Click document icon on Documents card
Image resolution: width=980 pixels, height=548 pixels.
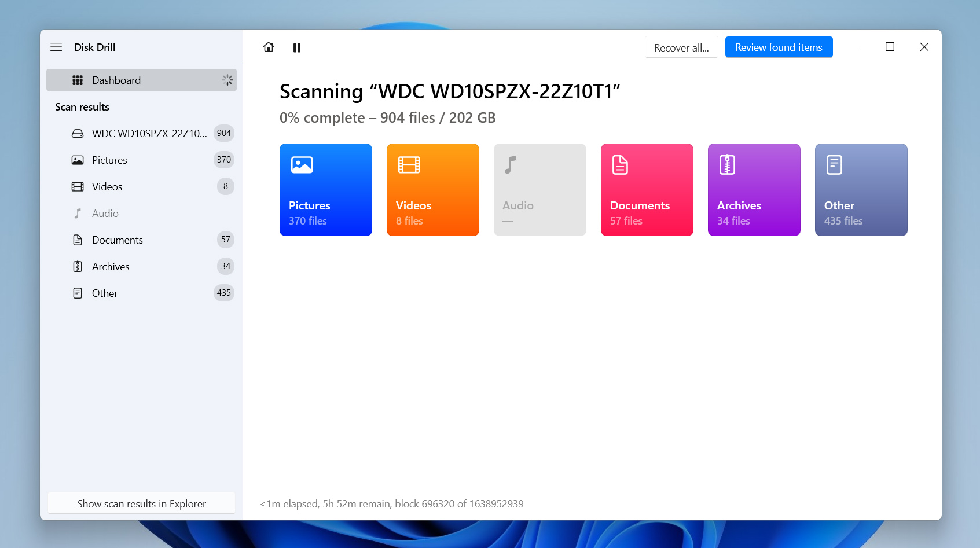tap(620, 165)
